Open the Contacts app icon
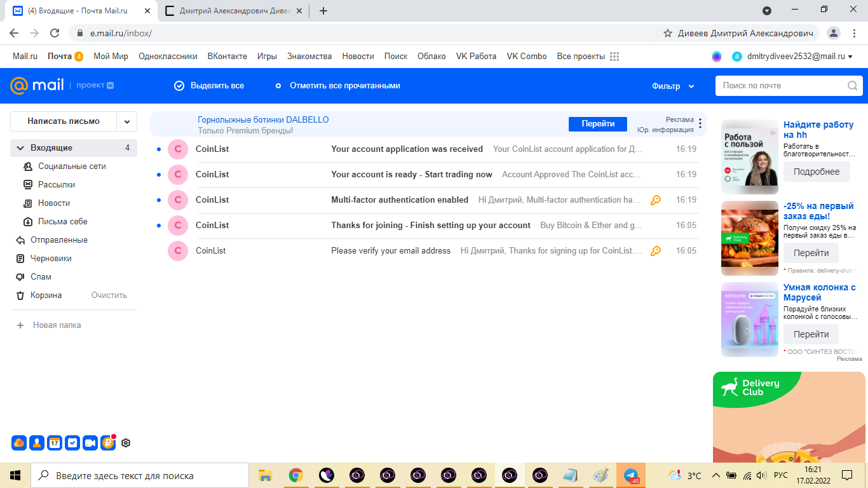The width and height of the screenshot is (868, 488). coord(37,443)
